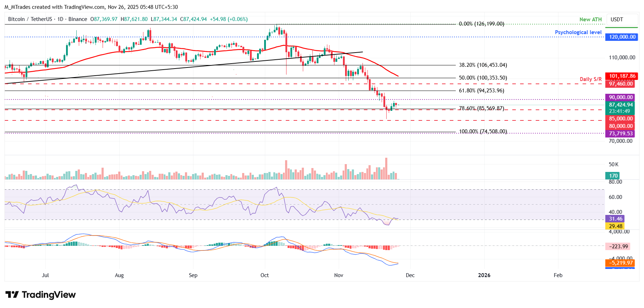Click the New ATH annotation text
Image resolution: width=644 pixels, height=308 pixels.
coord(590,20)
